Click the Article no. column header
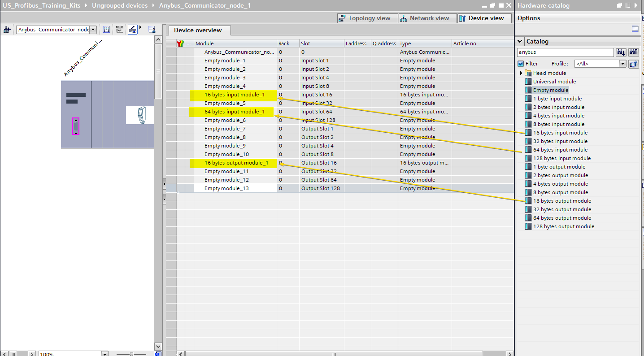 pos(483,43)
